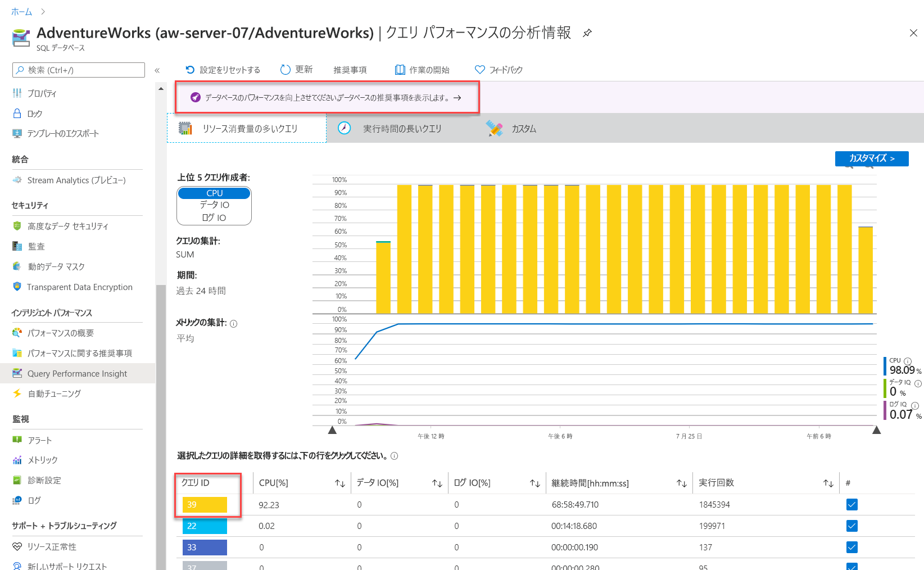The image size is (924, 570).
Task: Click the メトリック chart icon
Action: coord(17,460)
